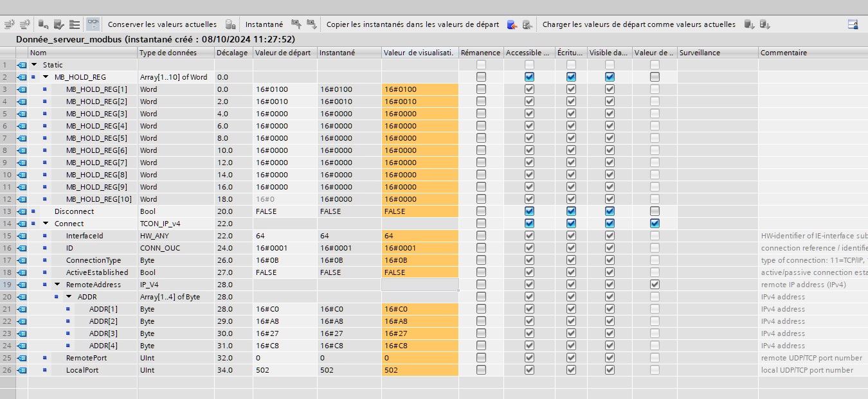Click the database icon after Conserver les valeurs actuelles
868x399 pixels.
pos(230,24)
